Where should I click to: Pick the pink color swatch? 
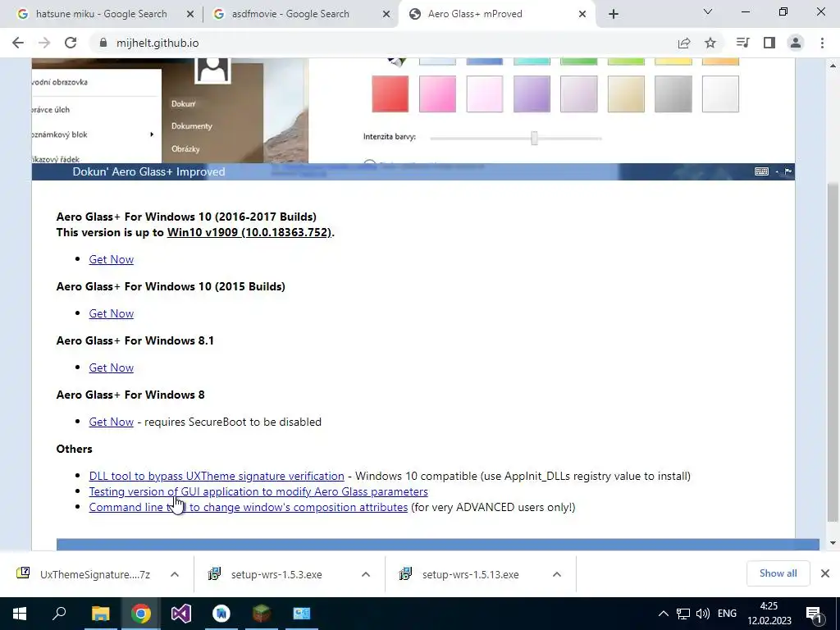437,94
